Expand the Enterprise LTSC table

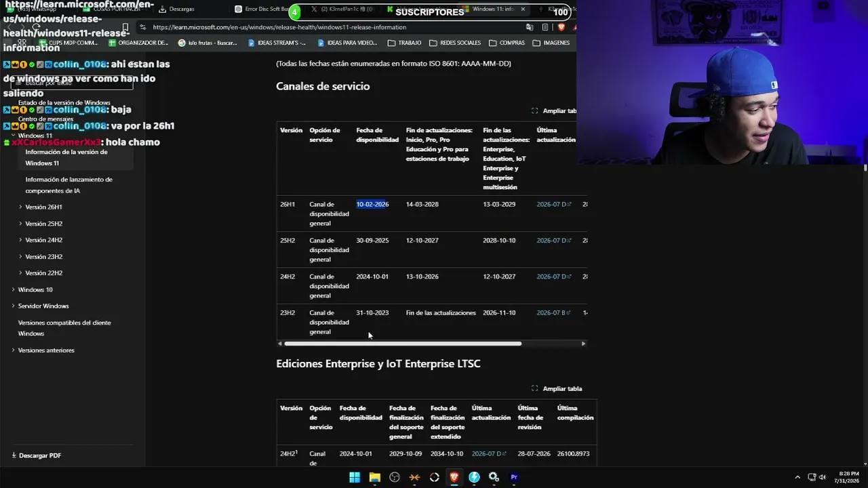tap(557, 388)
